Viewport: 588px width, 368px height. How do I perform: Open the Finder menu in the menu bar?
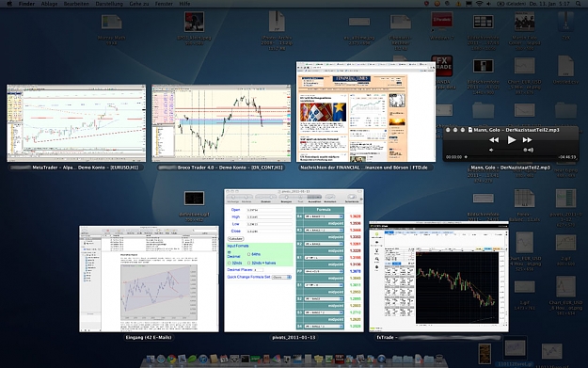(x=26, y=4)
